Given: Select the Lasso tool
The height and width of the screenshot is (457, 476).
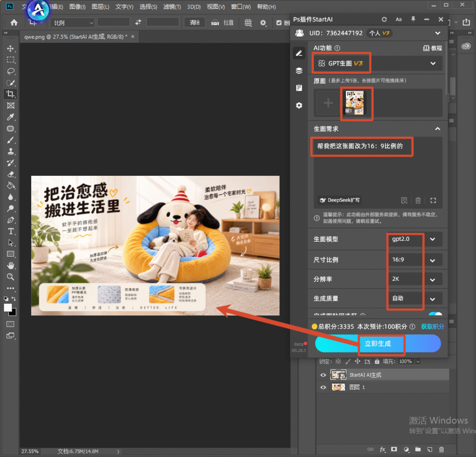Looking at the screenshot, I should [11, 71].
